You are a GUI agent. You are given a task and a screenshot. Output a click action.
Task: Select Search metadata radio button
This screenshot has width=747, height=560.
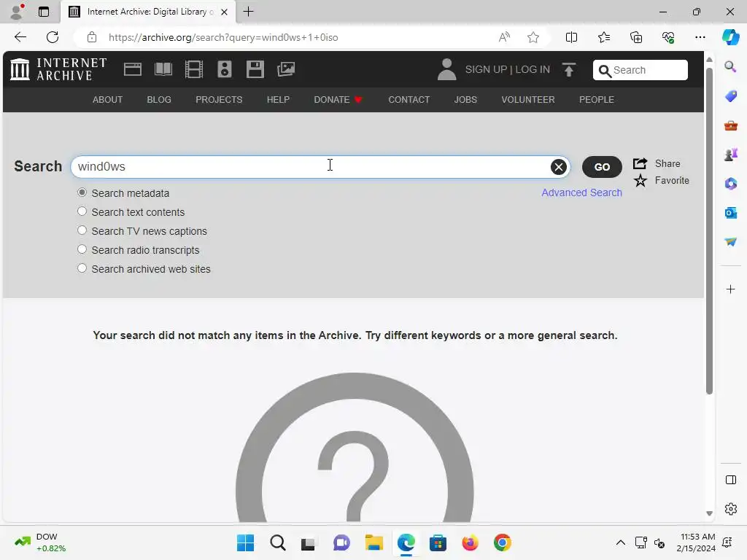pyautogui.click(x=82, y=192)
